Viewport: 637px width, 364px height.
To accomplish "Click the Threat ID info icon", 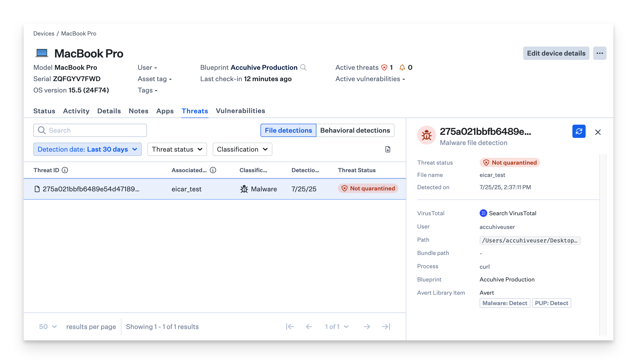I will pyautogui.click(x=65, y=170).
